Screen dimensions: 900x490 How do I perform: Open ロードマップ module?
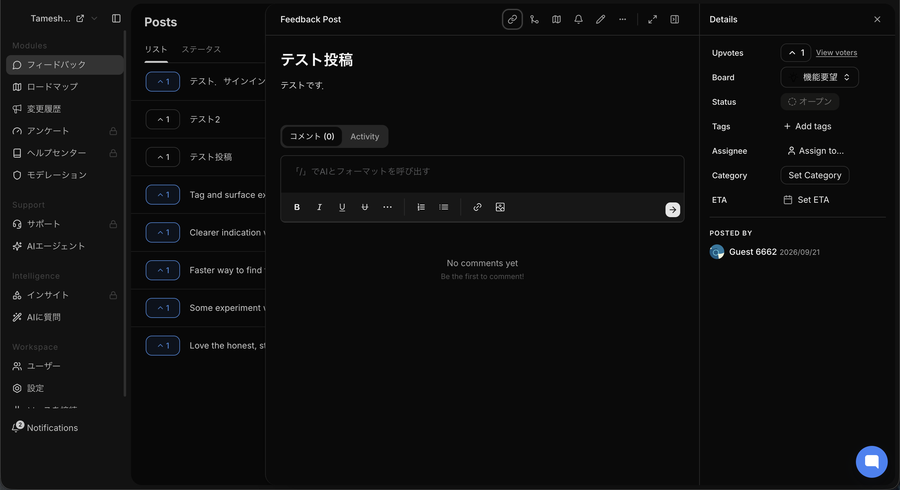click(x=65, y=87)
